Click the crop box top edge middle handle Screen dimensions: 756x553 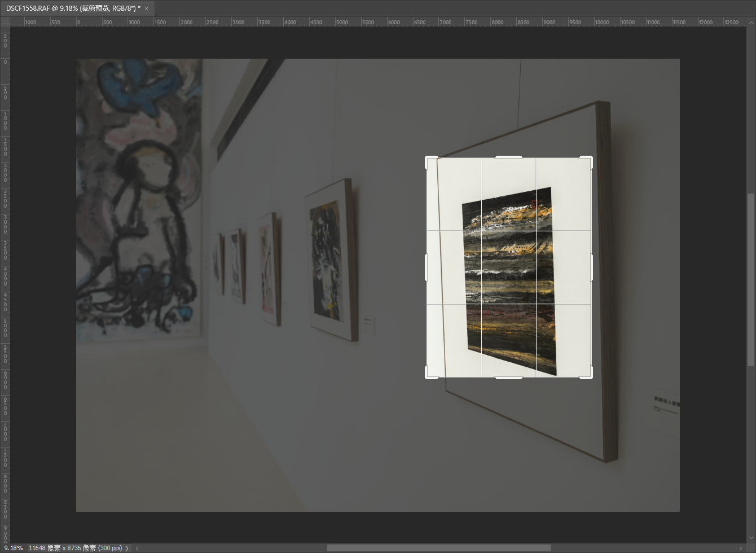tap(509, 157)
